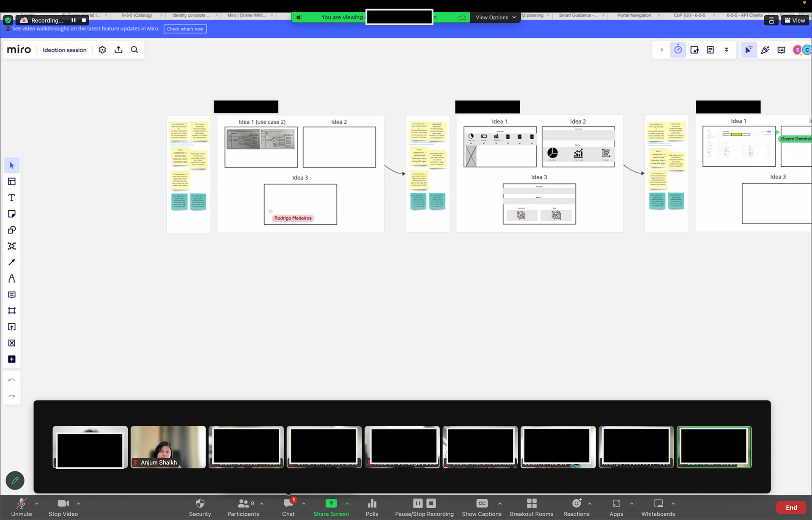The height and width of the screenshot is (520, 812).
Task: Select the connection line arrow tool
Action: (12, 262)
